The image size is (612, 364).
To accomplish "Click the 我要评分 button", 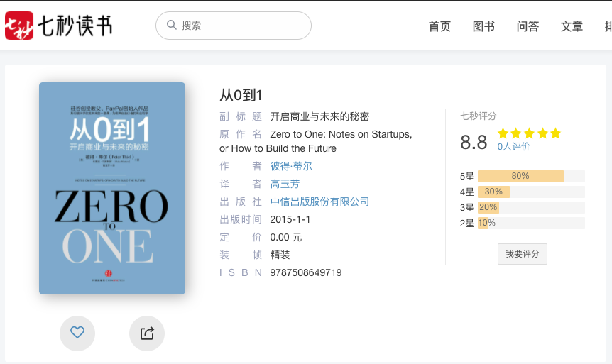I will pos(523,254).
